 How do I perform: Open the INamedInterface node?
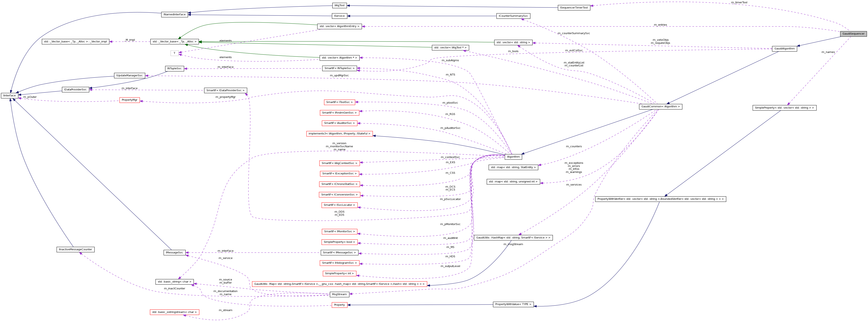(175, 14)
